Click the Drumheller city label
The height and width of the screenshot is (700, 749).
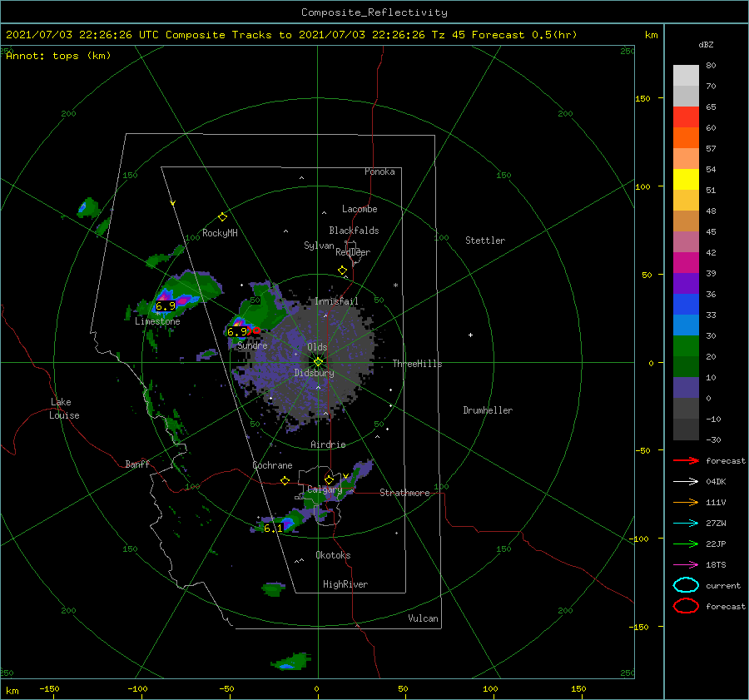488,410
